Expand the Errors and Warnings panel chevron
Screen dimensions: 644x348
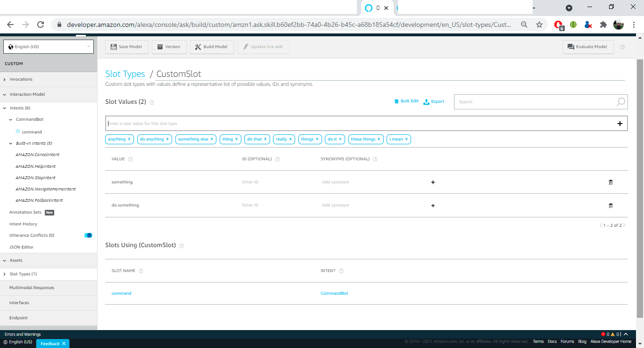coord(626,334)
